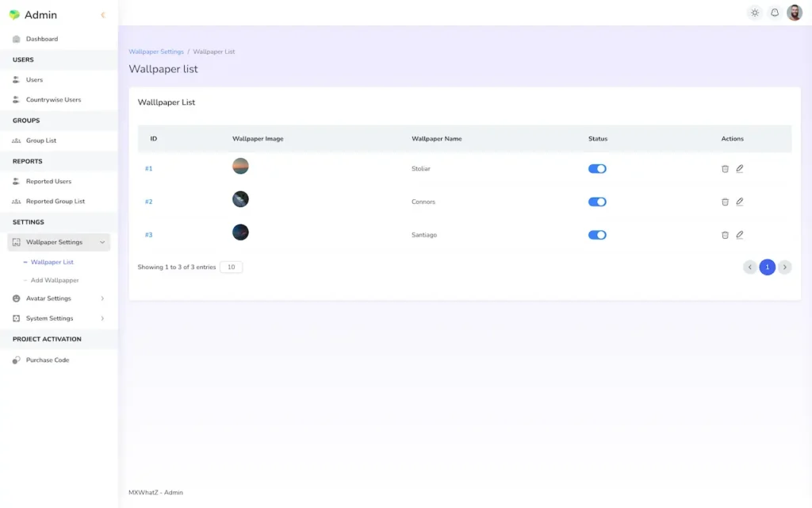Open Group List in sidebar

(x=41, y=140)
